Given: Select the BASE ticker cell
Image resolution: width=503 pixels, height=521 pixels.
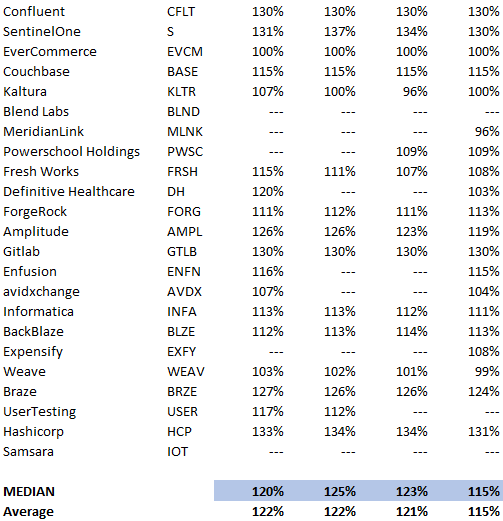Looking at the screenshot, I should [182, 72].
